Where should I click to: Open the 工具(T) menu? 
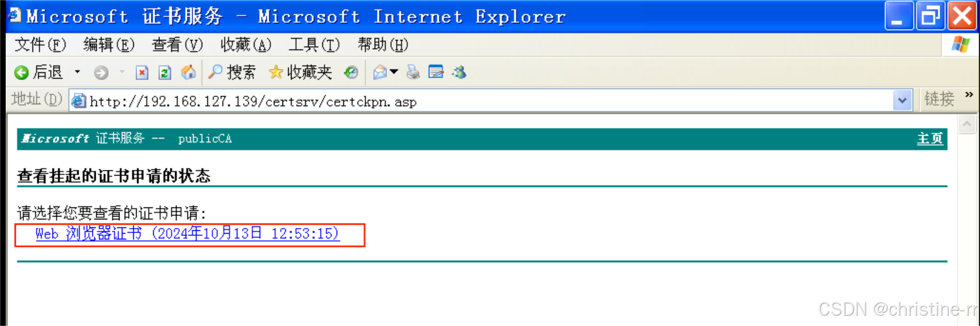314,44
